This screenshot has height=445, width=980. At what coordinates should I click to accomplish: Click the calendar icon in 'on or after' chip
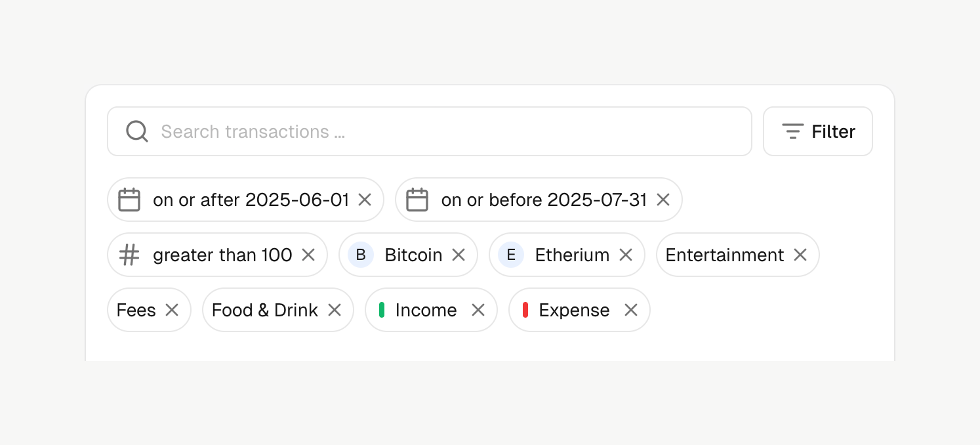point(129,200)
